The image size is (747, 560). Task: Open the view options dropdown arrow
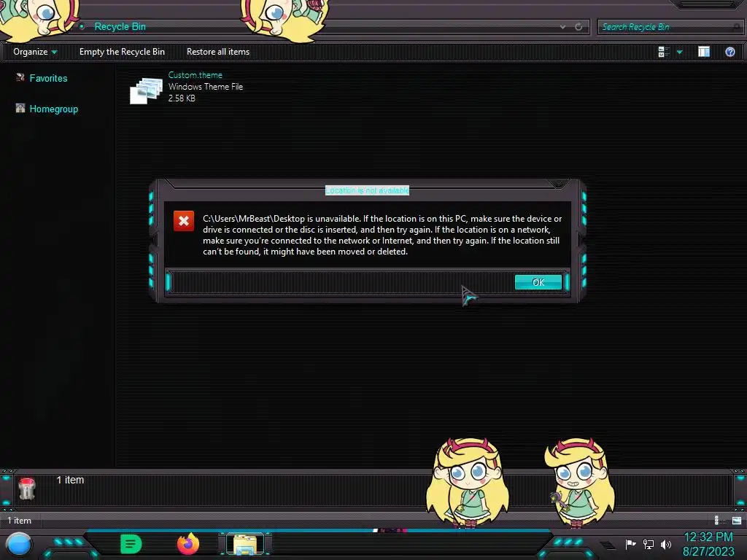click(679, 52)
